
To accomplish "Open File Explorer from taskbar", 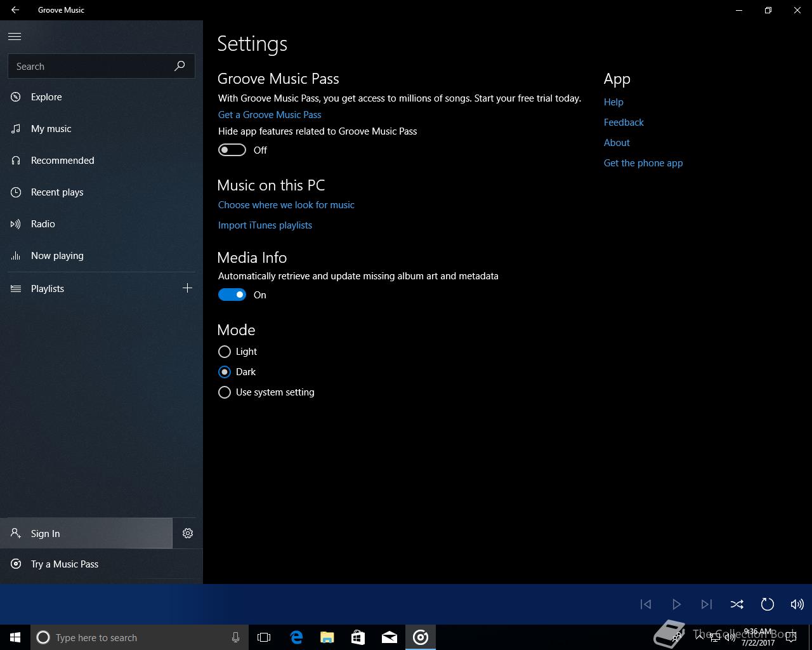I will click(327, 637).
